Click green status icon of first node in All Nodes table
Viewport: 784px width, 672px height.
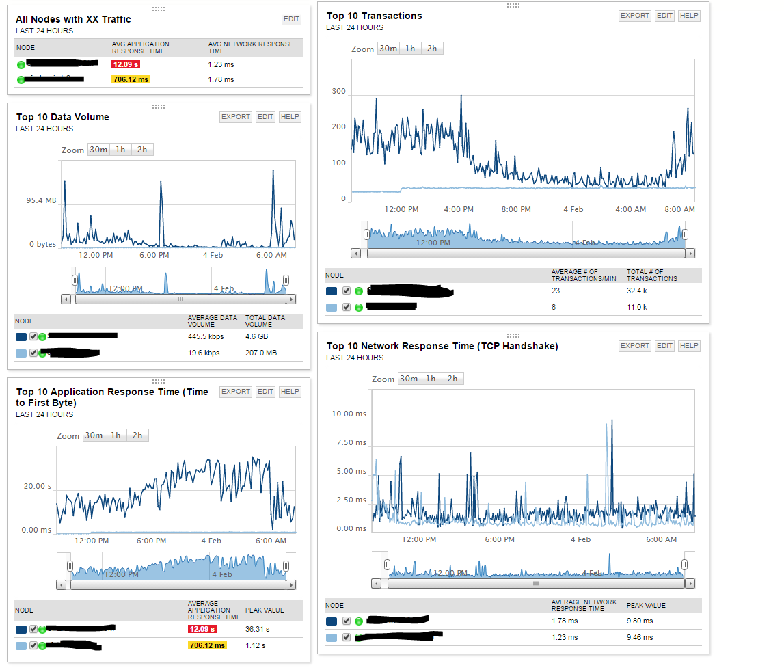[21, 64]
